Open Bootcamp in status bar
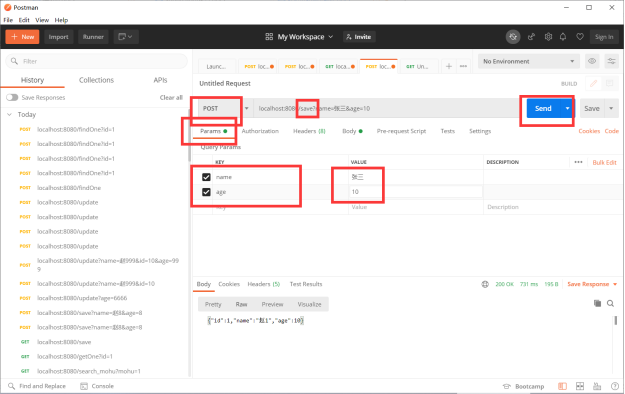The height and width of the screenshot is (394, 625). [x=523, y=386]
